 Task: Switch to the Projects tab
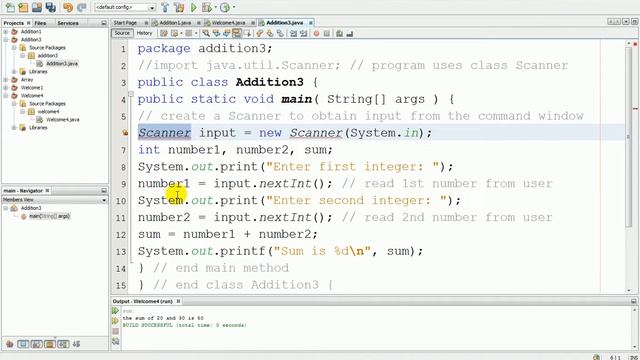13,23
